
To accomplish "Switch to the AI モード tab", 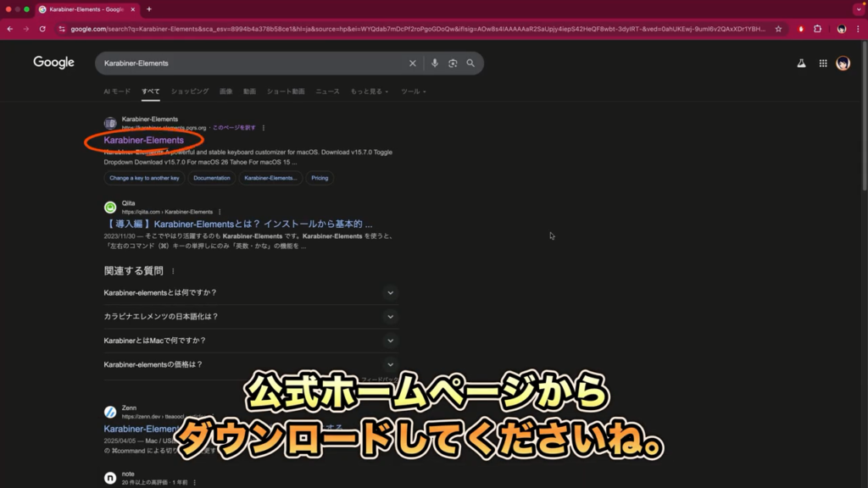I will (117, 91).
